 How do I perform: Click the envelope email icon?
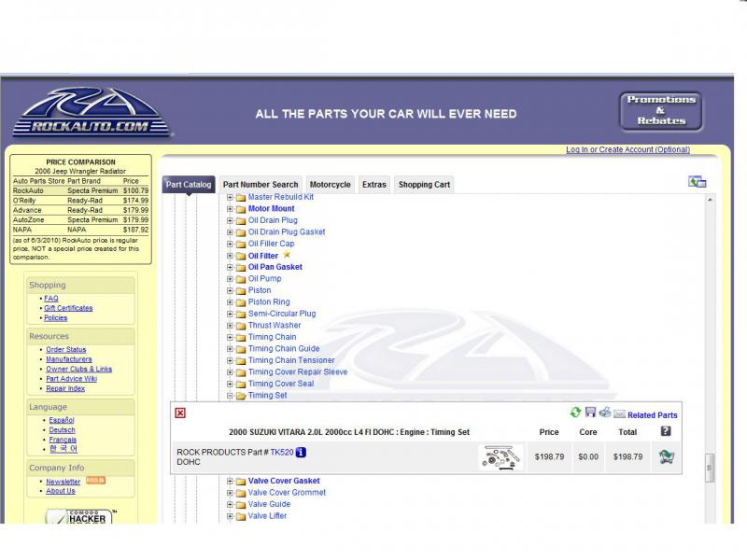tap(619, 413)
